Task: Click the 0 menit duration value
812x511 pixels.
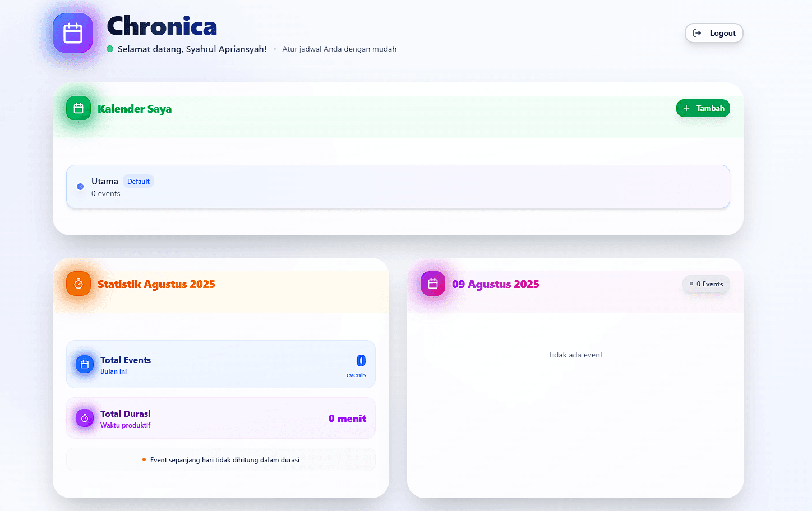Action: tap(347, 419)
